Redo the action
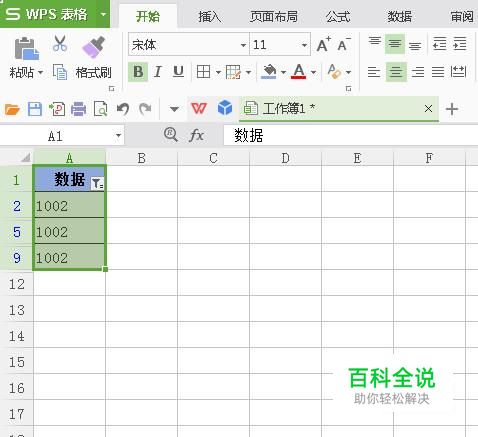 pyautogui.click(x=145, y=109)
